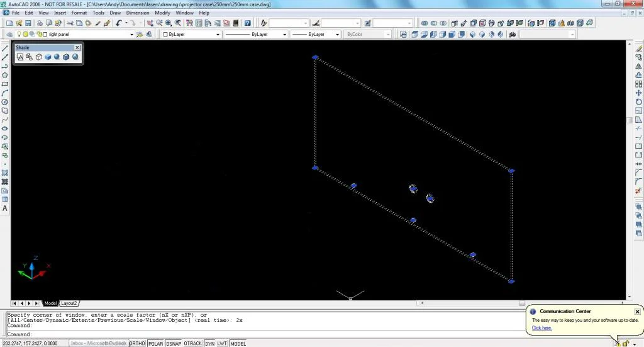Open the Help question mark icon

pos(247,23)
